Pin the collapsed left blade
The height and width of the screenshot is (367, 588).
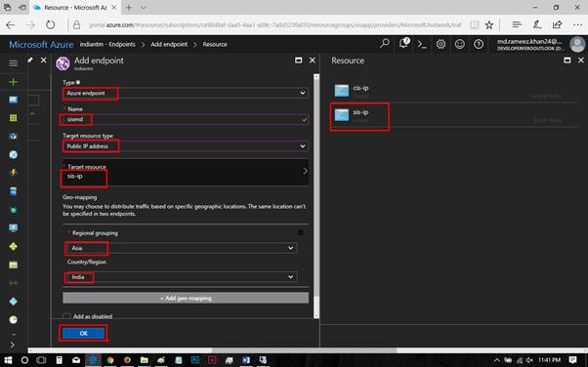(30, 60)
